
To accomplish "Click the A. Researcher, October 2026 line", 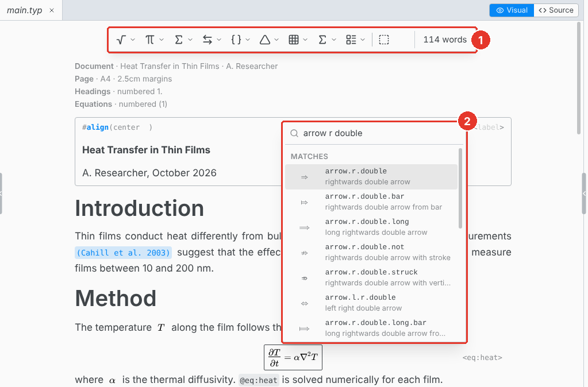I will (x=149, y=173).
